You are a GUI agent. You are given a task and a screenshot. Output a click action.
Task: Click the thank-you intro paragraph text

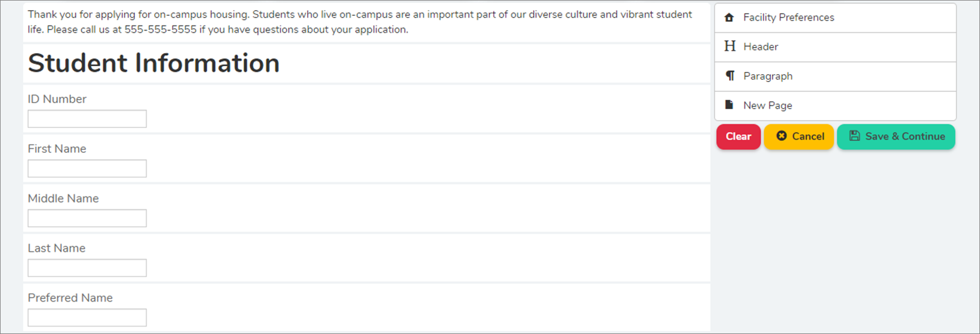click(360, 22)
